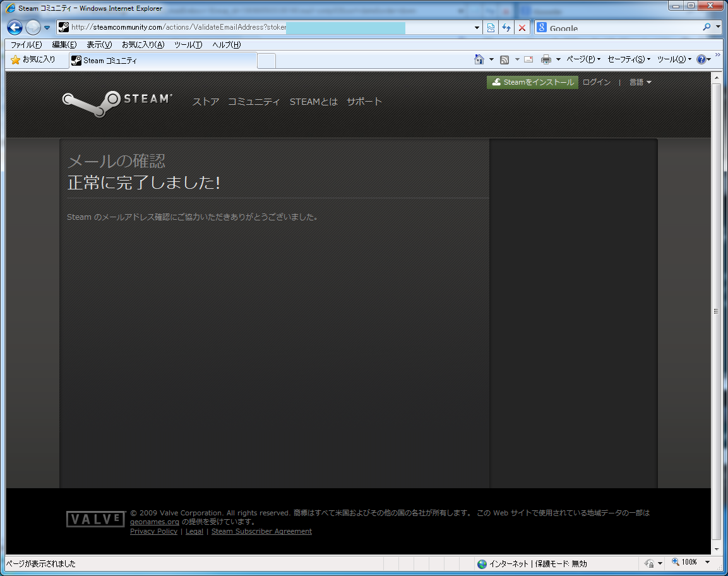Open the サポート support link
728x576 pixels.
[x=364, y=102]
